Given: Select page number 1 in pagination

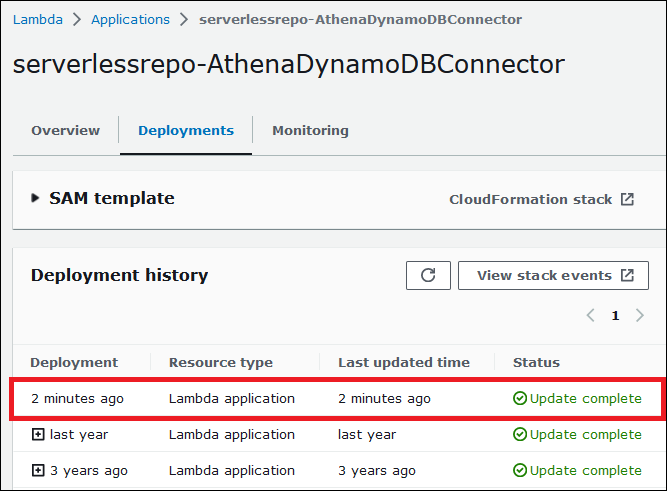Looking at the screenshot, I should (615, 315).
